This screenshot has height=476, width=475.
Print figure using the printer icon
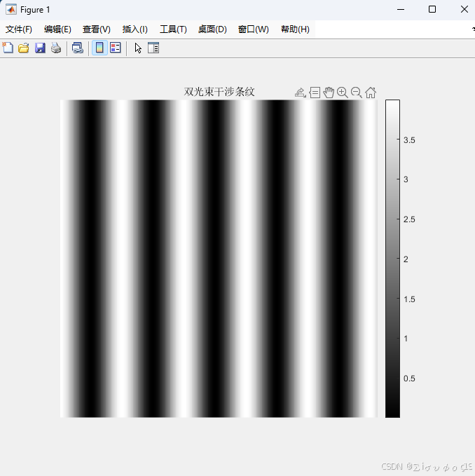pyautogui.click(x=56, y=48)
